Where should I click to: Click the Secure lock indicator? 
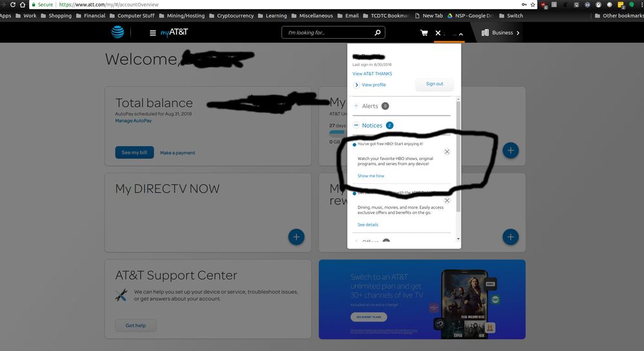[43, 5]
